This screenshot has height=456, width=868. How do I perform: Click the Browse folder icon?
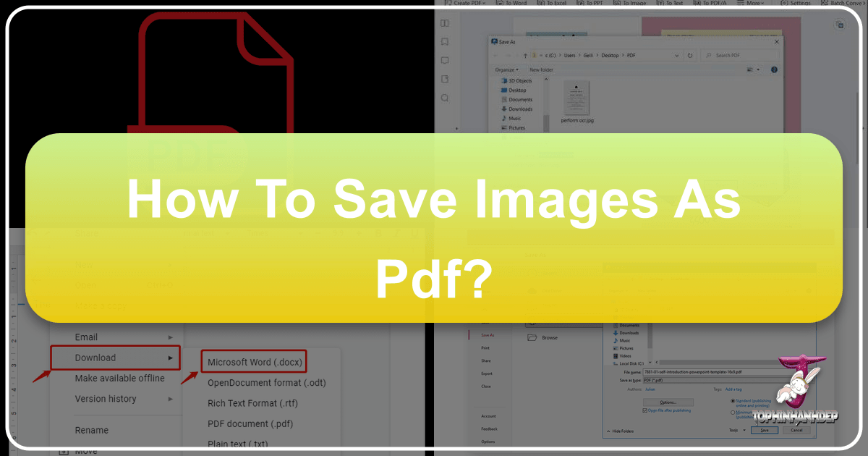coord(532,337)
